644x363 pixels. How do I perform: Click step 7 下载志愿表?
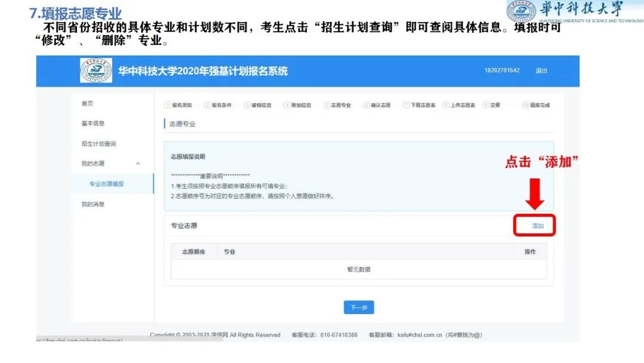tap(419, 105)
